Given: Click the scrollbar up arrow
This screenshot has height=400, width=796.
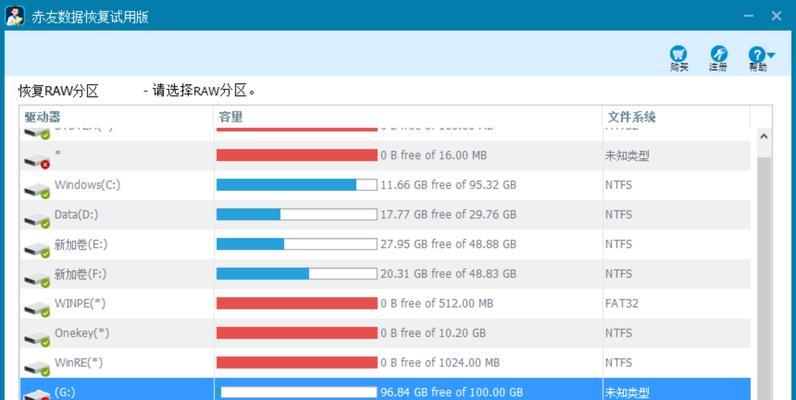Looking at the screenshot, I should click(764, 137).
